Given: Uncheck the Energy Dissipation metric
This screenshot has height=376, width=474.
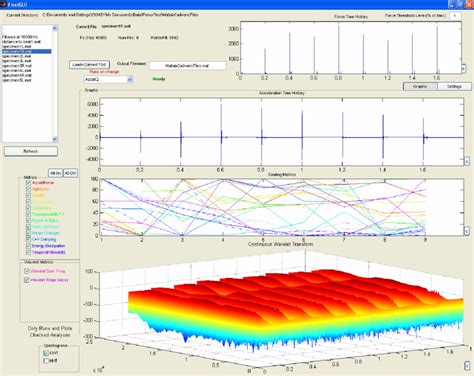Looking at the screenshot, I should point(28,246).
